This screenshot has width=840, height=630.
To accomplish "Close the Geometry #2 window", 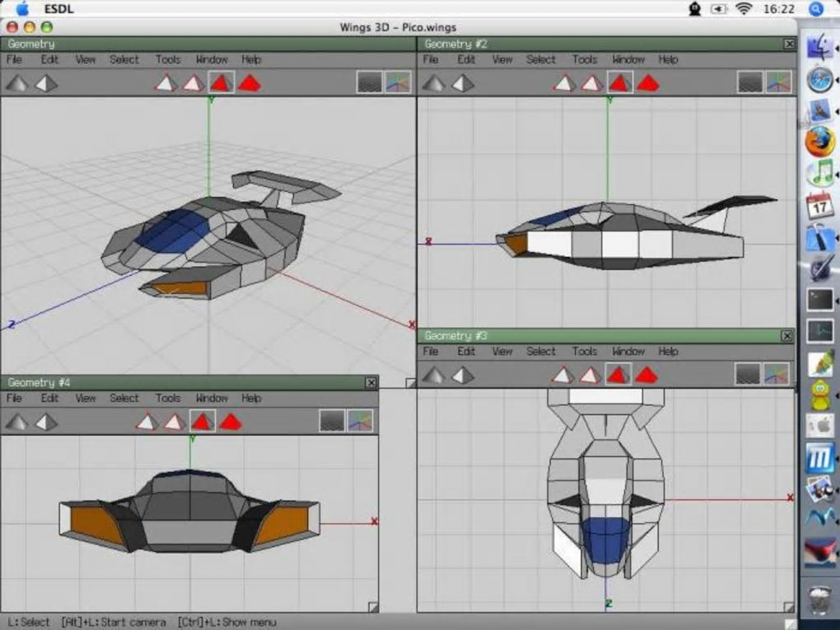I will (789, 44).
